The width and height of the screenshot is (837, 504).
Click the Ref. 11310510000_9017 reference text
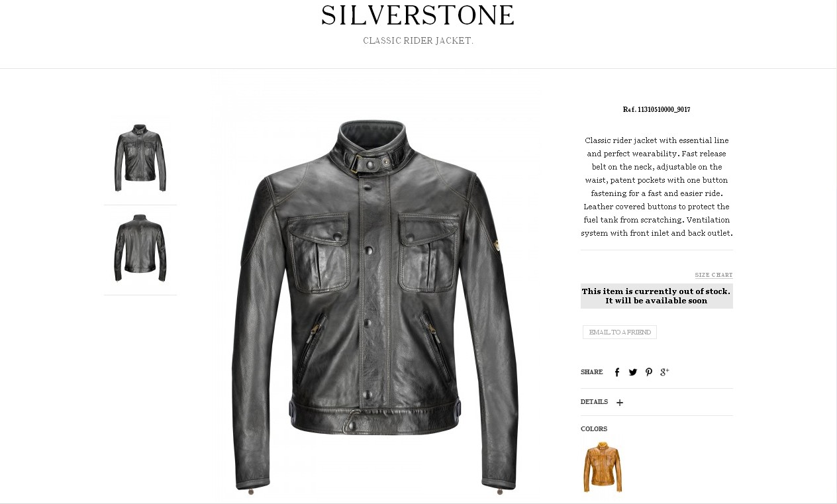(x=657, y=109)
